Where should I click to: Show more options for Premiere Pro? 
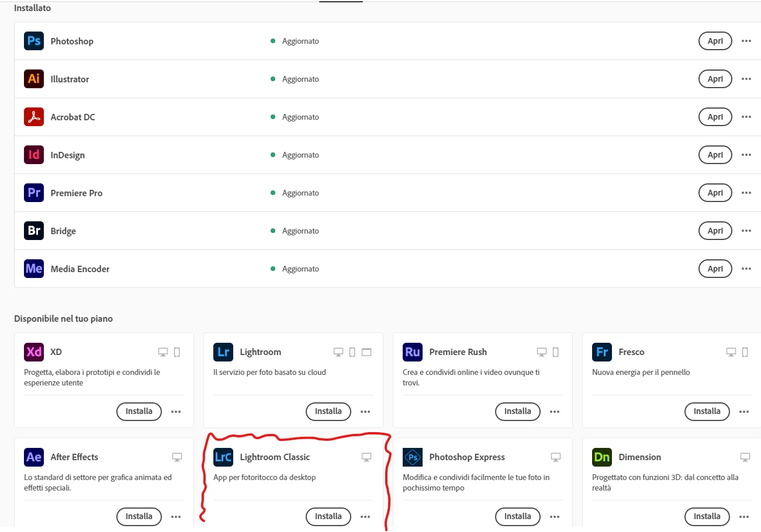[x=746, y=193]
